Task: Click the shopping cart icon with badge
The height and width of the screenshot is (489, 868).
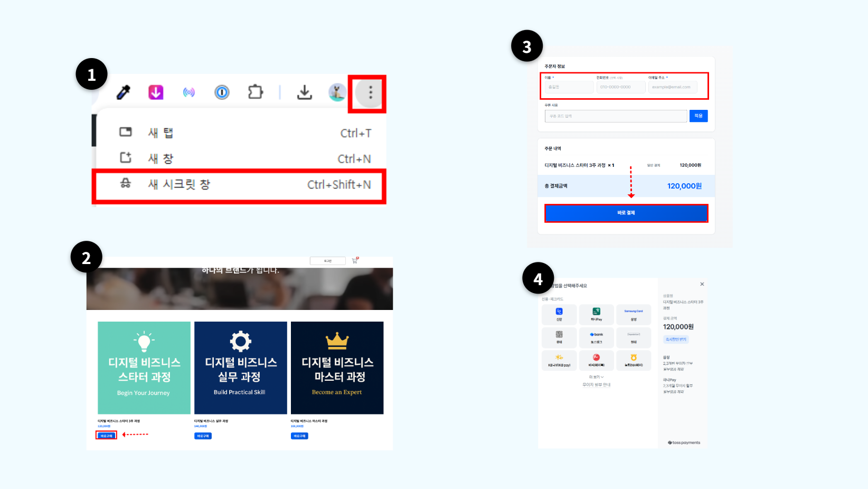Action: (x=354, y=260)
